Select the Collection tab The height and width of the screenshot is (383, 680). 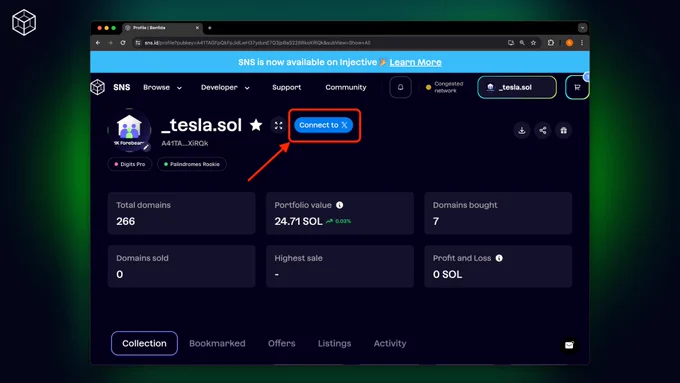pos(144,343)
